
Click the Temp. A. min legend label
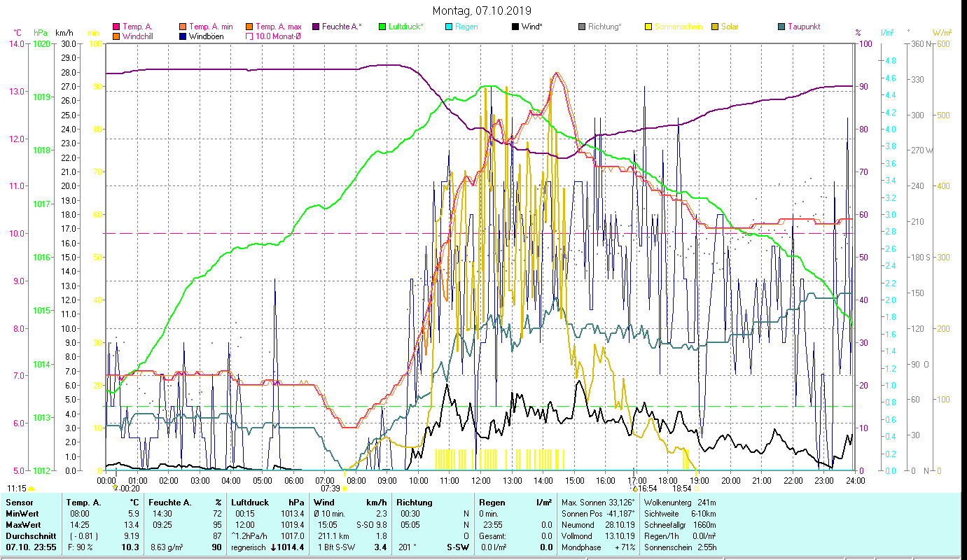[211, 27]
